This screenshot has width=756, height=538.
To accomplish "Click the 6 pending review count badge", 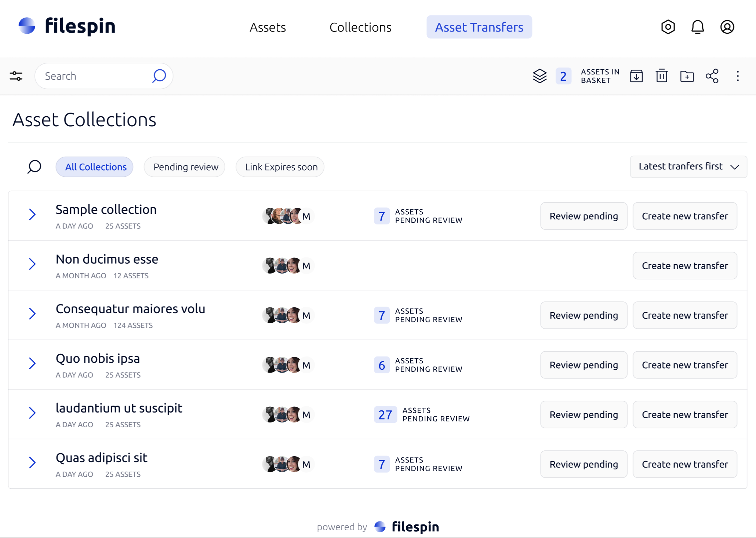I will tap(382, 365).
